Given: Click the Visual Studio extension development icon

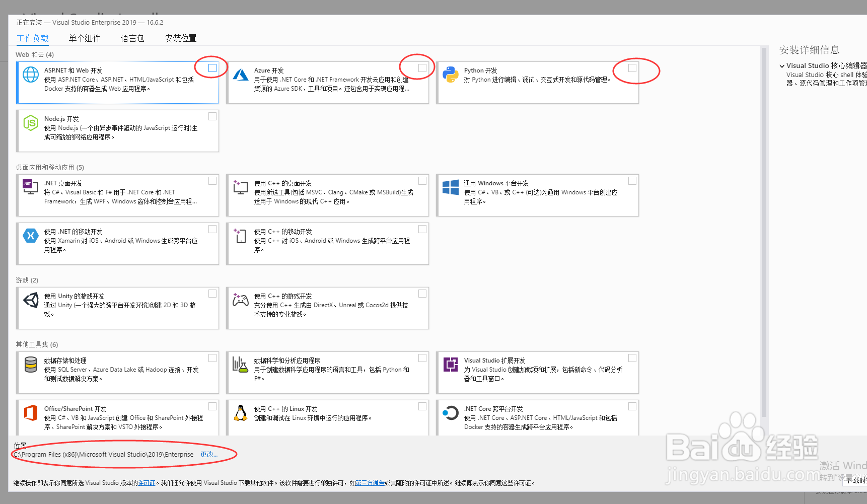Looking at the screenshot, I should 451,364.
